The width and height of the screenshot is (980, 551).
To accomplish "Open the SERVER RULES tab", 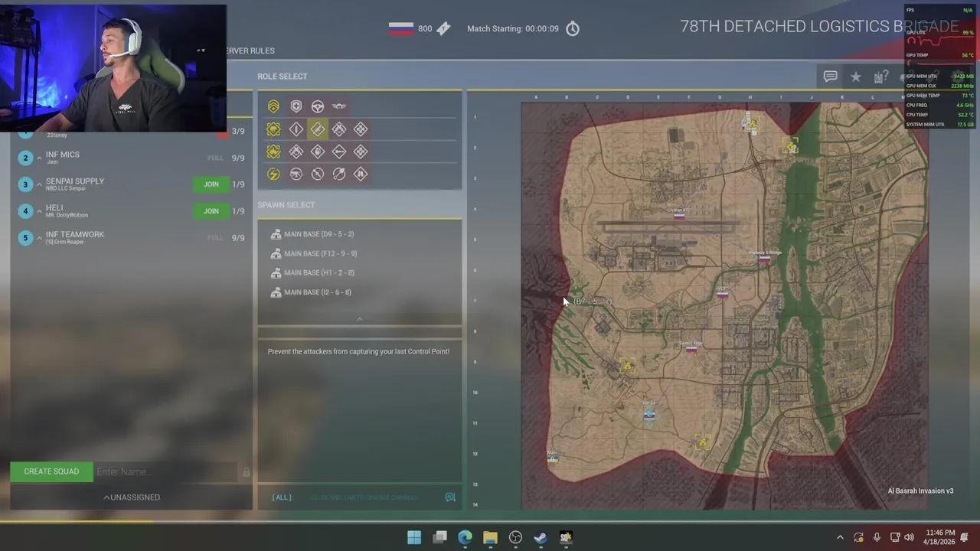I will (x=250, y=51).
